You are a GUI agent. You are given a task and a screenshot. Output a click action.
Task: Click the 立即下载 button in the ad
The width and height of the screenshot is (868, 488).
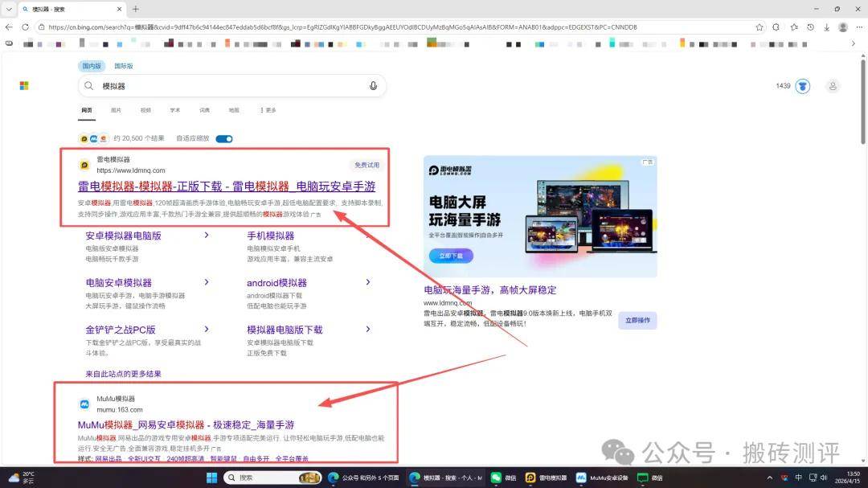451,256
